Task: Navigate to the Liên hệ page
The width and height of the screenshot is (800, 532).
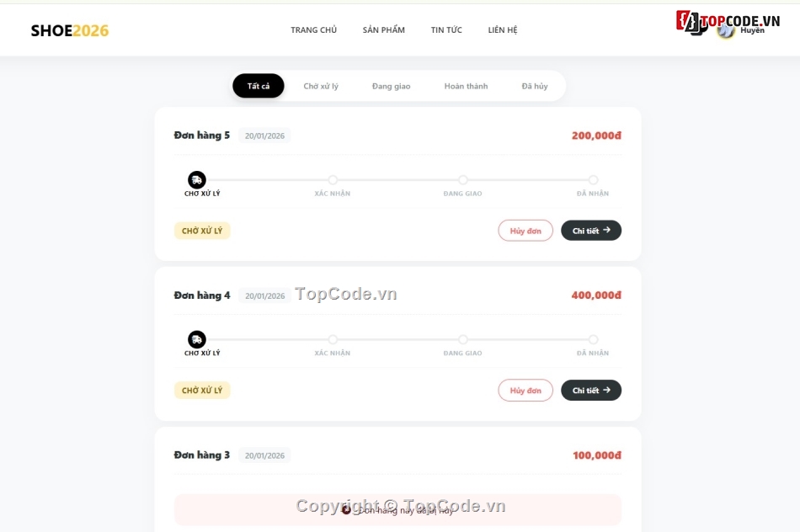Action: point(503,30)
